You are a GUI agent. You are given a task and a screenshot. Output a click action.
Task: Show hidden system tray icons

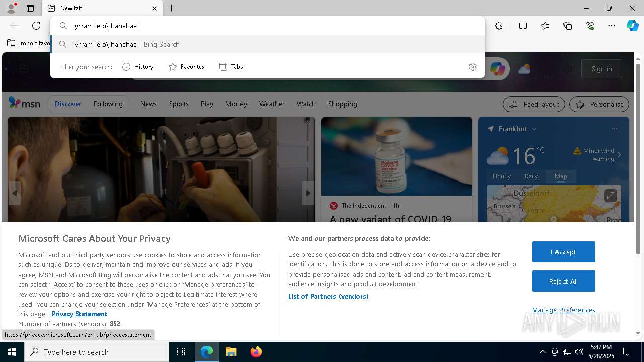point(542,352)
